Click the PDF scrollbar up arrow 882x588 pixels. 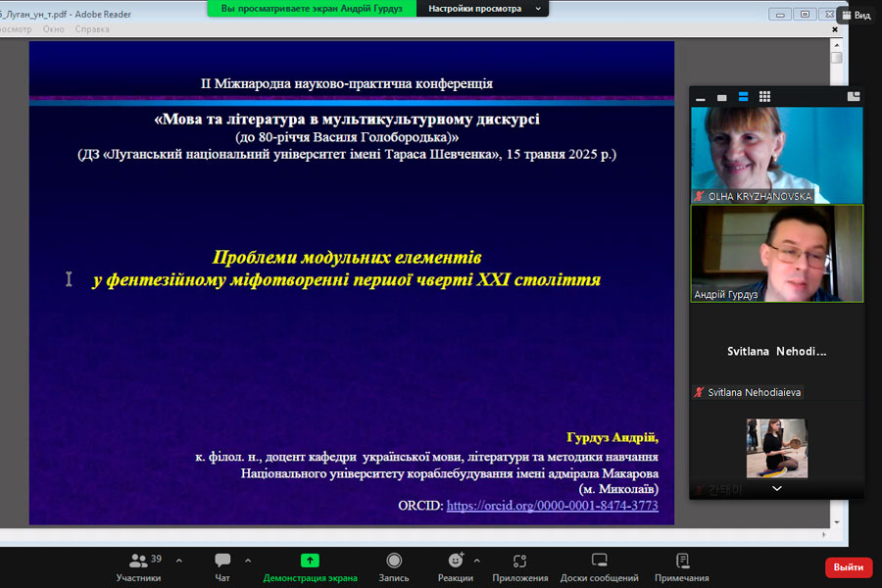[x=837, y=44]
